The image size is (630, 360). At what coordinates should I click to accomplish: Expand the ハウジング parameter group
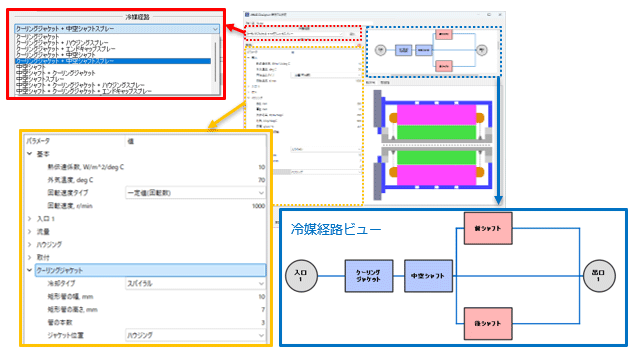point(30,245)
